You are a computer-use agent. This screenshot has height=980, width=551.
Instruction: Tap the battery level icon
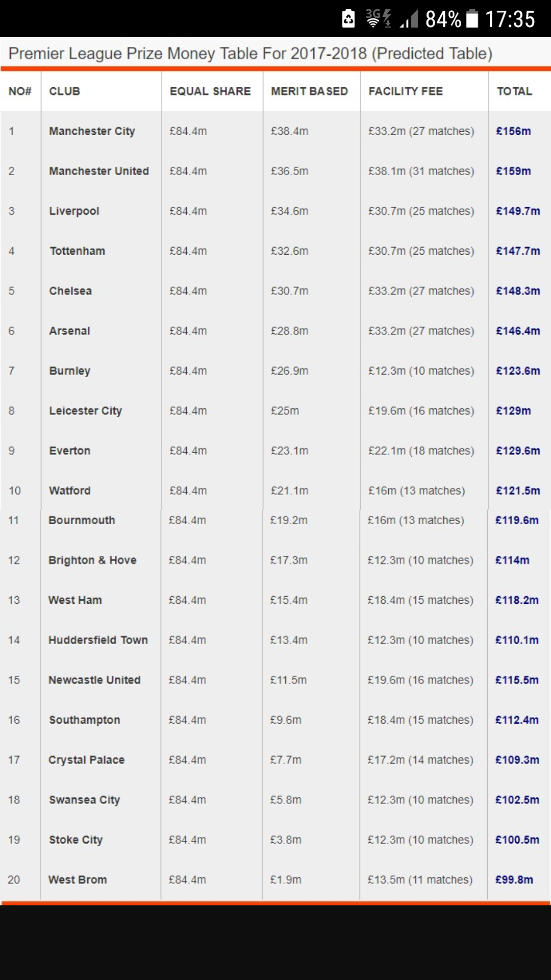[x=472, y=19]
